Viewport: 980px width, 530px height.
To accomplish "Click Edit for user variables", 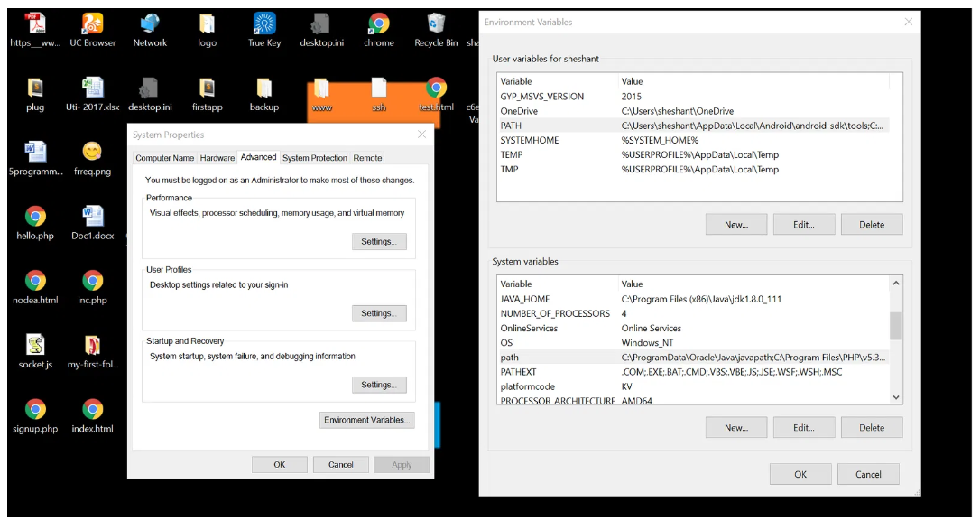I will (x=803, y=225).
